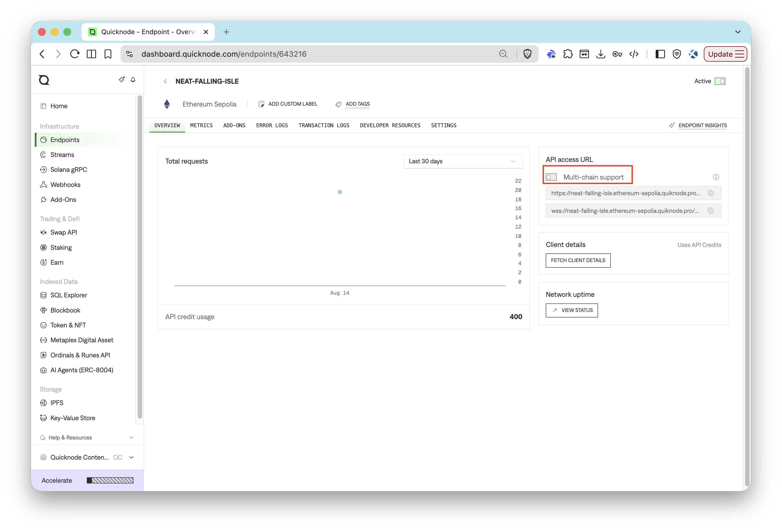Copy the WSS endpoint URL
The image size is (782, 532).
711,211
